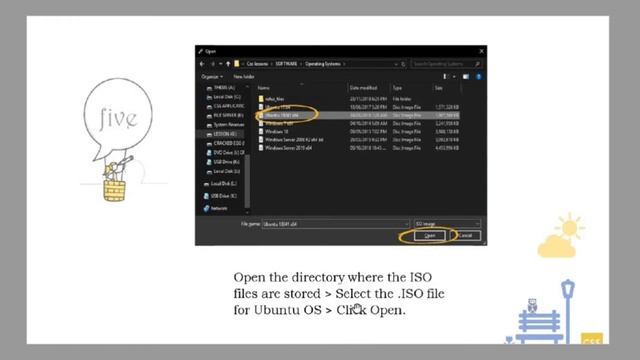The height and width of the screenshot is (360, 640).
Task: Jump to SOFTWARE in the breadcrumb
Action: (x=286, y=64)
